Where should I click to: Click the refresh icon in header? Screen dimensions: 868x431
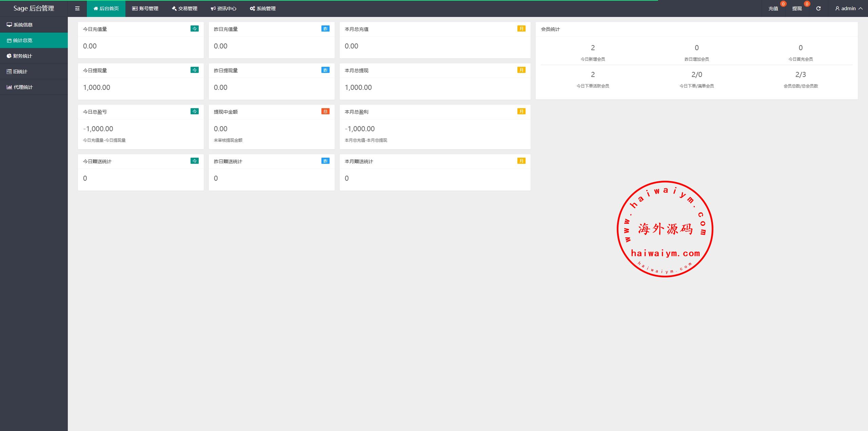tap(818, 8)
